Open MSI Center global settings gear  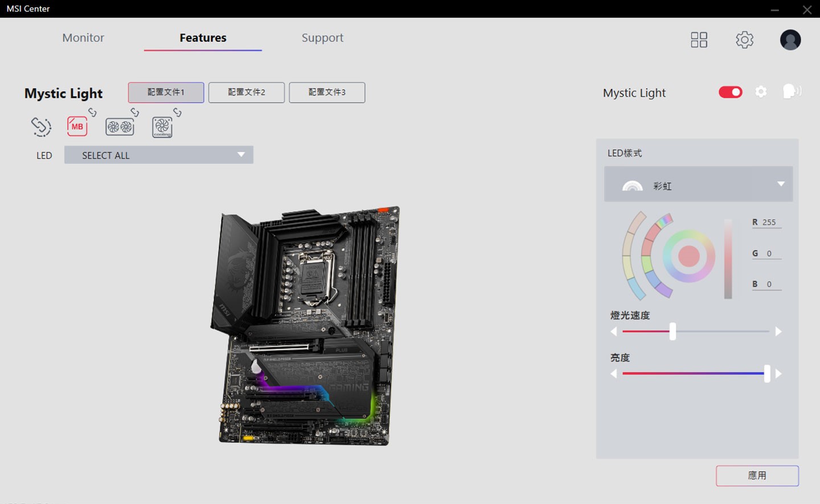(x=744, y=39)
